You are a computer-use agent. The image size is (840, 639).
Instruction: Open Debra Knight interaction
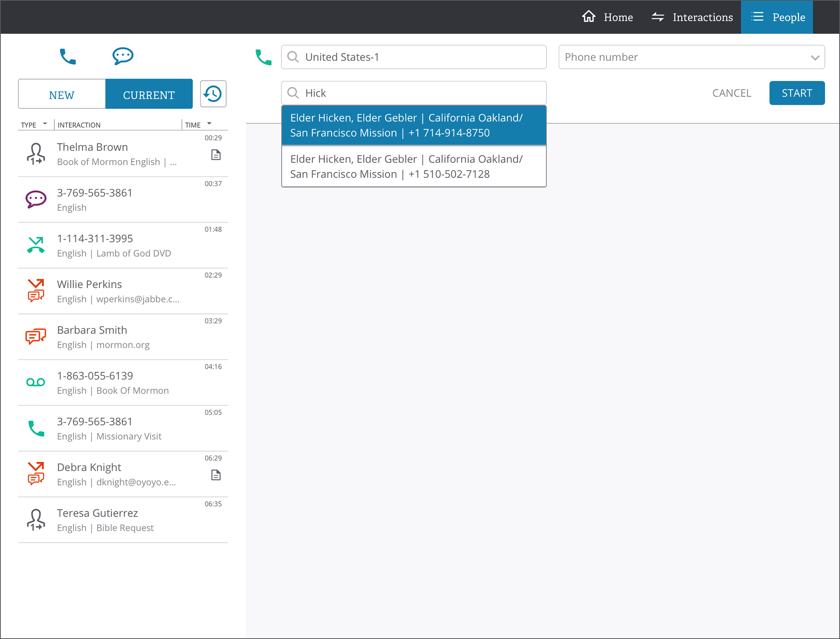pos(123,474)
